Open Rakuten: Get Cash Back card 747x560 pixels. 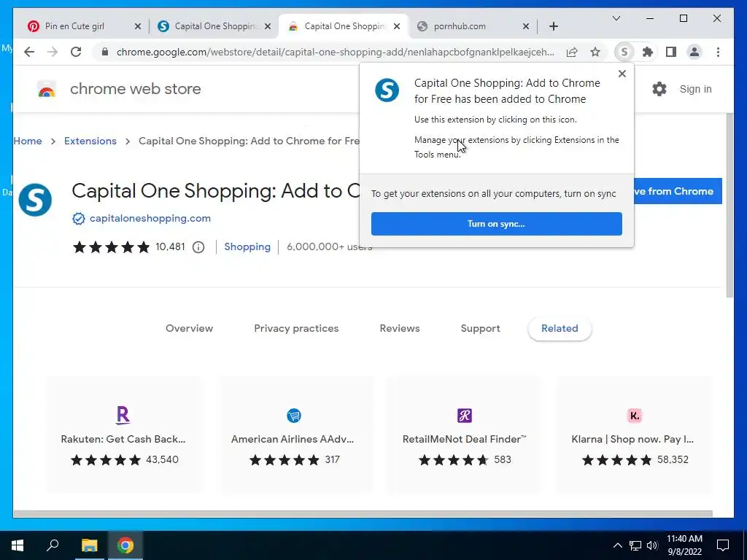[x=124, y=435]
